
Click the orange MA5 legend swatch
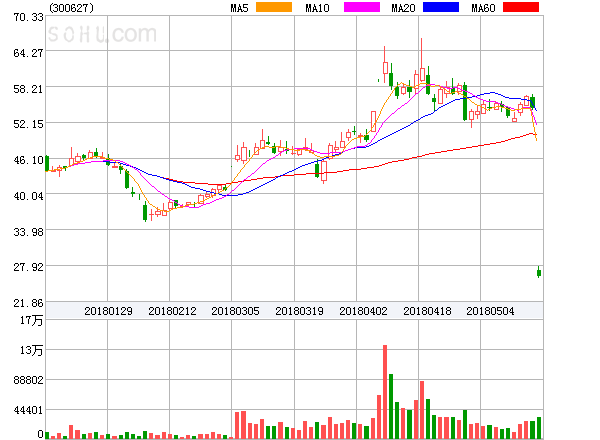[274, 7]
